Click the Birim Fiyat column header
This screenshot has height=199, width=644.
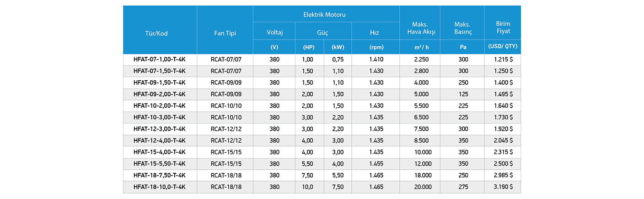tap(503, 28)
